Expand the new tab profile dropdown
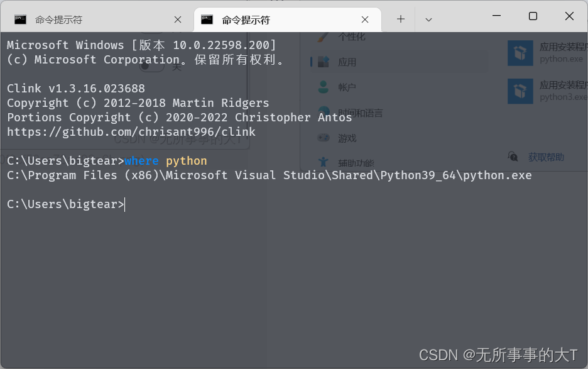This screenshot has height=369, width=588. [x=428, y=19]
